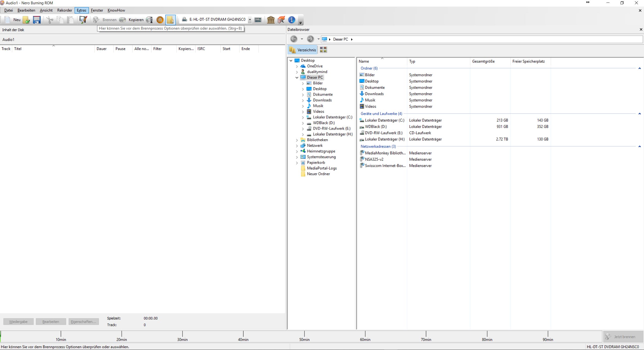Image resolution: width=644 pixels, height=350 pixels.
Task: Click the Dateibrowser address path field
Action: [x=479, y=39]
